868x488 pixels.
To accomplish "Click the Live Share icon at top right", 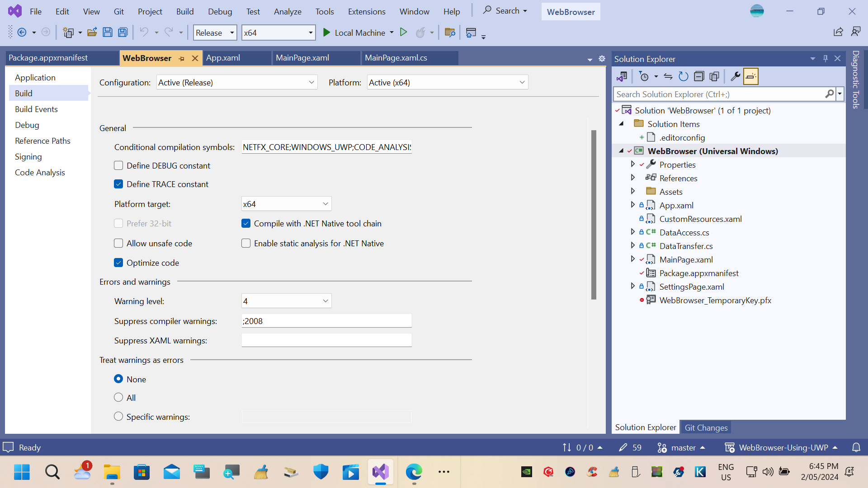I will (838, 32).
